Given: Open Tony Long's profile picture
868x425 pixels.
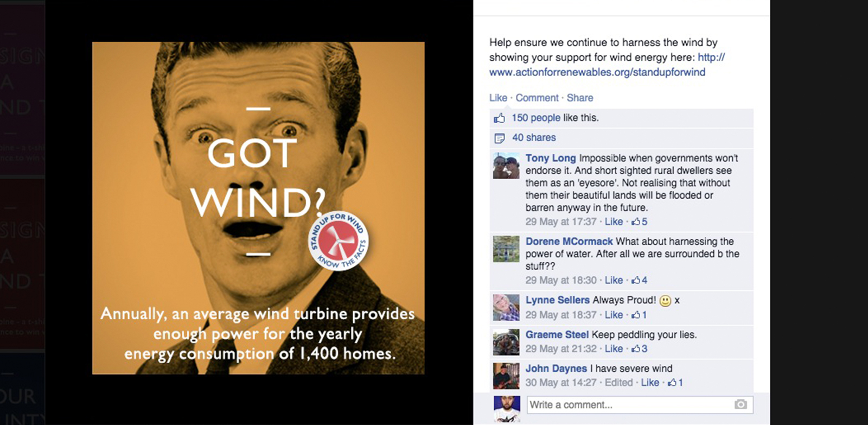Looking at the screenshot, I should point(506,166).
